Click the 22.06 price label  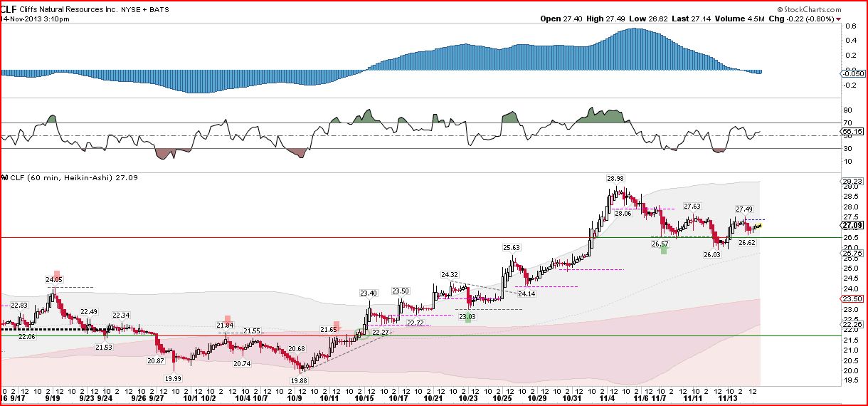click(26, 336)
